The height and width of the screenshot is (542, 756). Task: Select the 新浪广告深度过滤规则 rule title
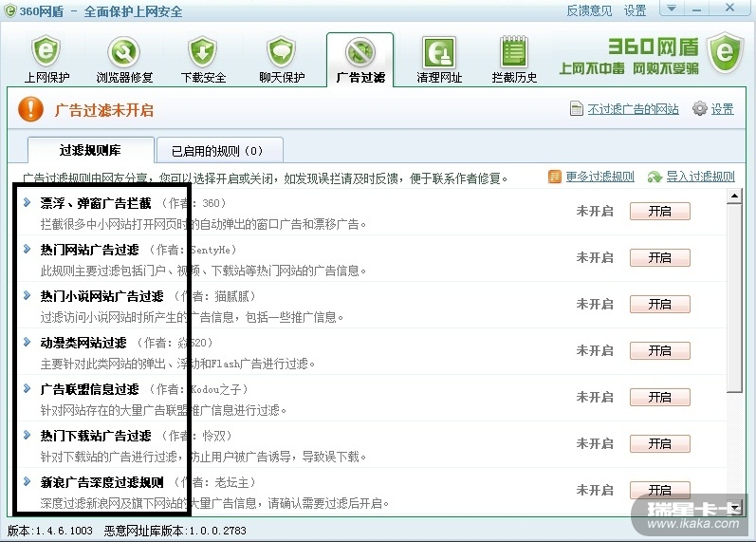point(101,482)
